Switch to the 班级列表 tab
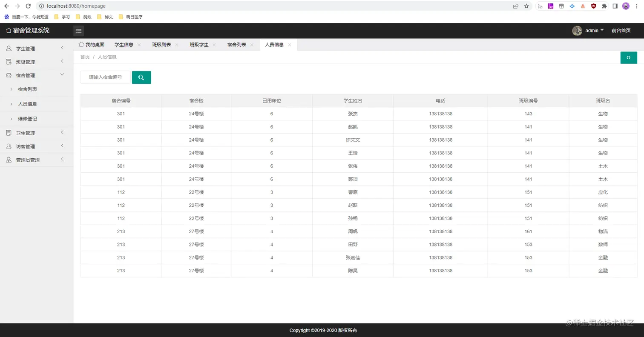644x337 pixels. click(x=161, y=45)
